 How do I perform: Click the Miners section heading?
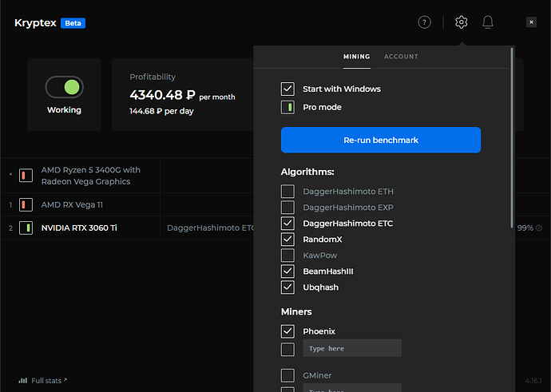(x=296, y=311)
